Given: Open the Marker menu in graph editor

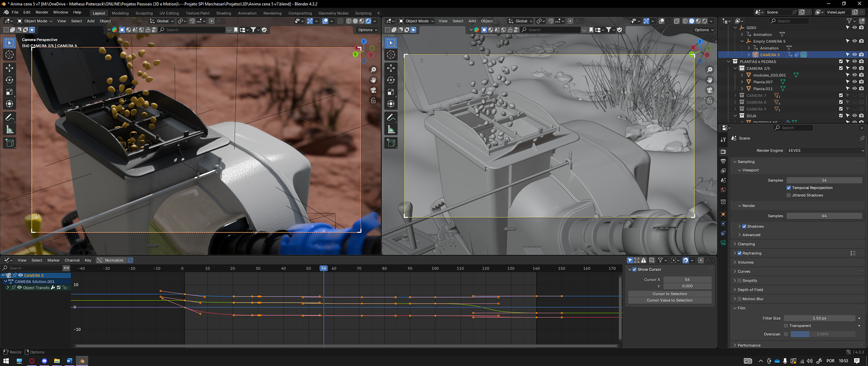Looking at the screenshot, I should [53, 260].
